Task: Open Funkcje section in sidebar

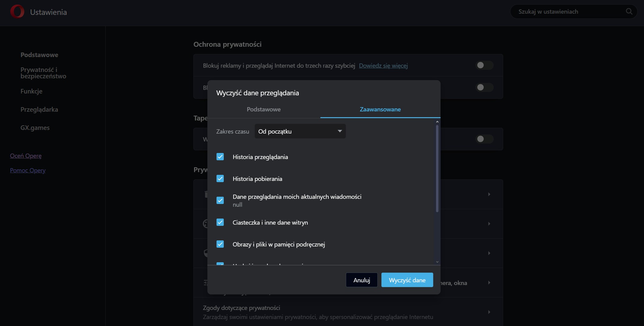Action: [x=31, y=91]
